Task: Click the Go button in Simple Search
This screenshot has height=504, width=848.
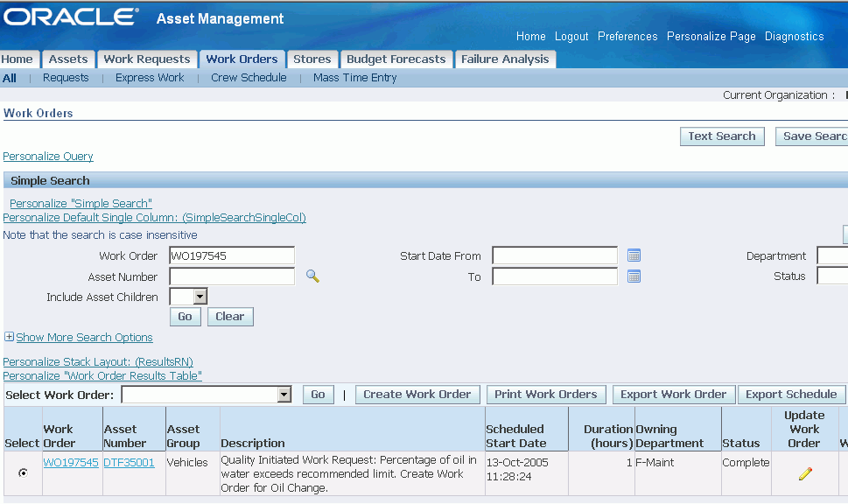Action: click(185, 317)
